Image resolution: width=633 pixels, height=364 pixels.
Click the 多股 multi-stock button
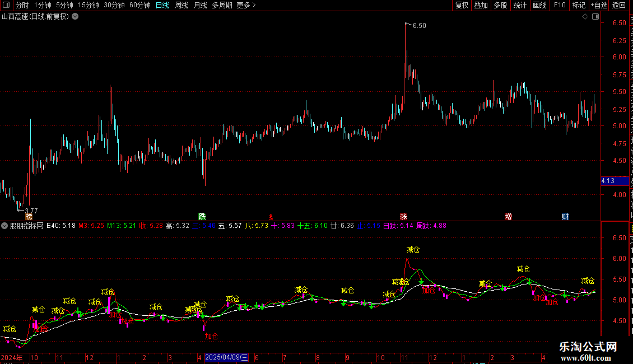(500, 5)
